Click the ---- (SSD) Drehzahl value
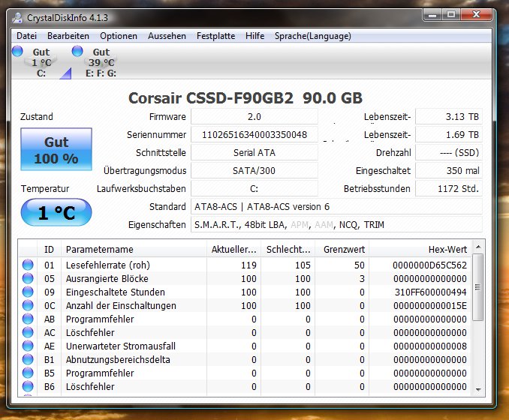The height and width of the screenshot is (420, 509). tap(449, 152)
